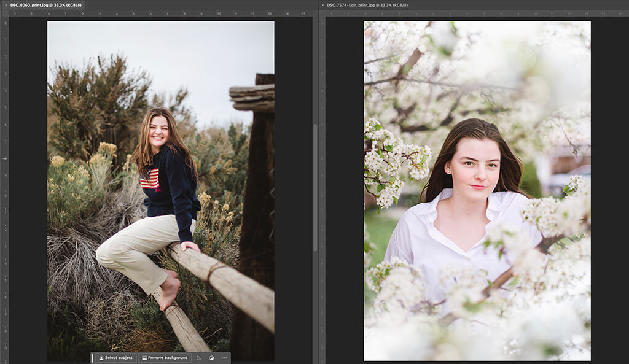Click the grip handle of the contextual task bar

93,357
